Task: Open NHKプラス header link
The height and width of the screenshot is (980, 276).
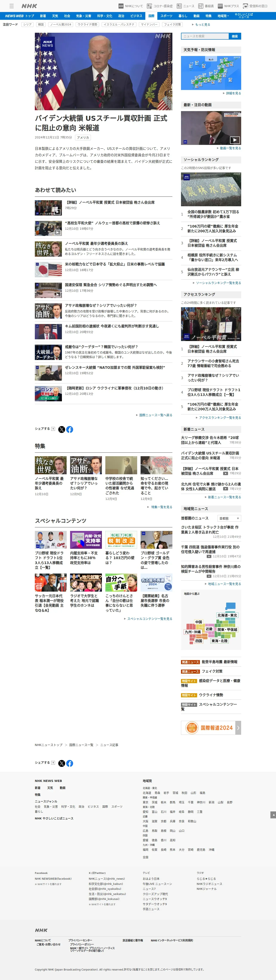Action: tap(228, 6)
